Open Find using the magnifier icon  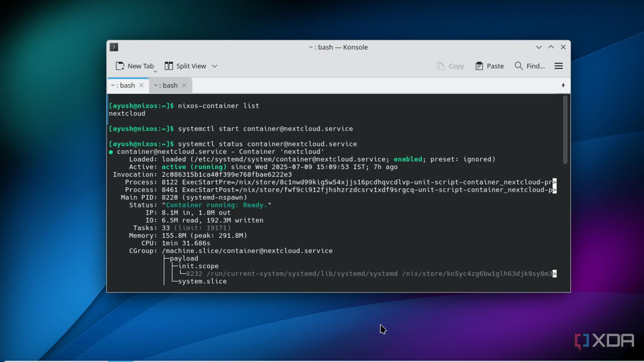pos(518,66)
